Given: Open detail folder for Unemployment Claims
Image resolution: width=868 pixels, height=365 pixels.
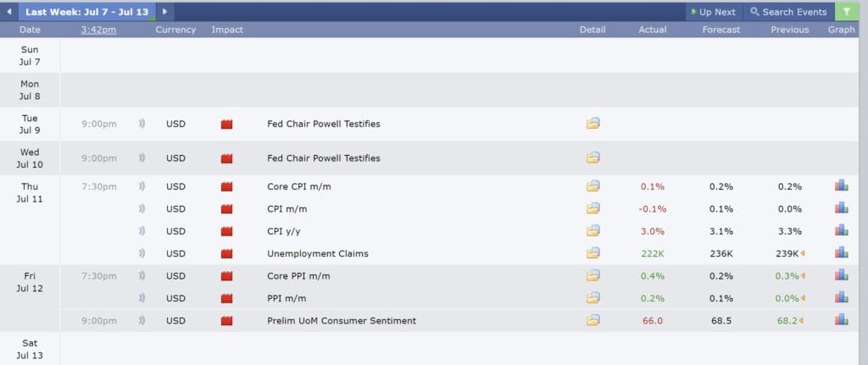Looking at the screenshot, I should click(x=593, y=252).
